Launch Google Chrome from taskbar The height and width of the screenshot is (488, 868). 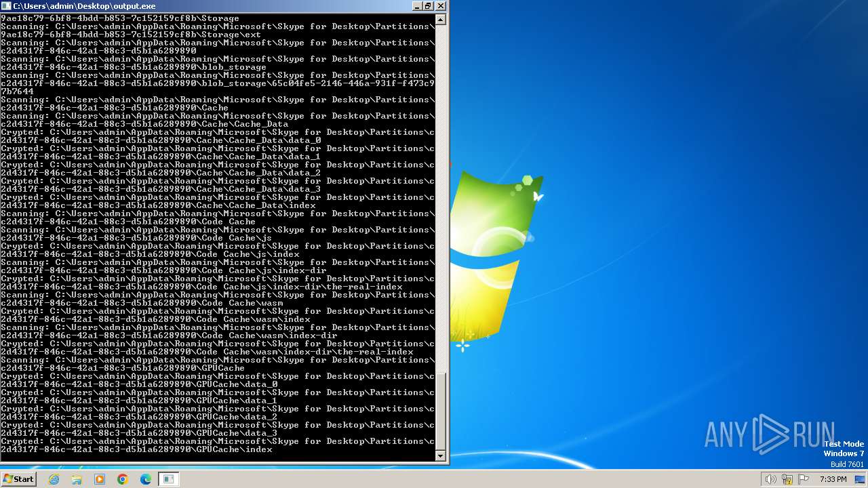click(x=123, y=479)
